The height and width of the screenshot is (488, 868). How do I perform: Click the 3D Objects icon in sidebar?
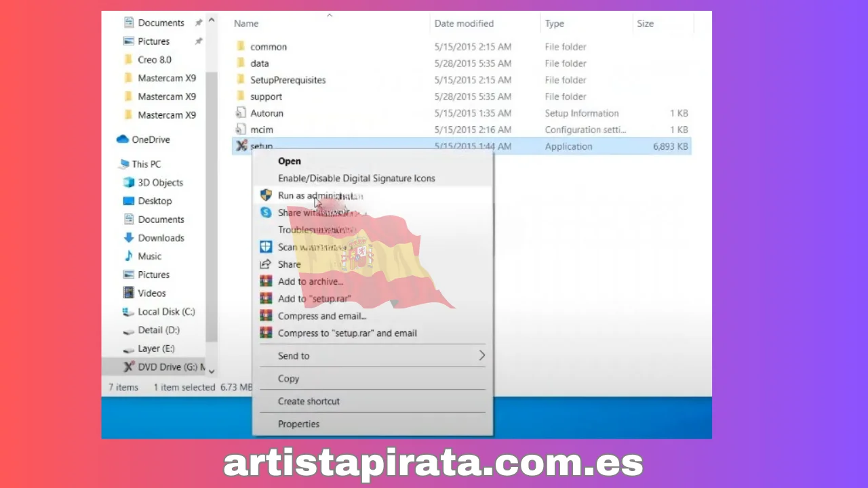point(129,182)
